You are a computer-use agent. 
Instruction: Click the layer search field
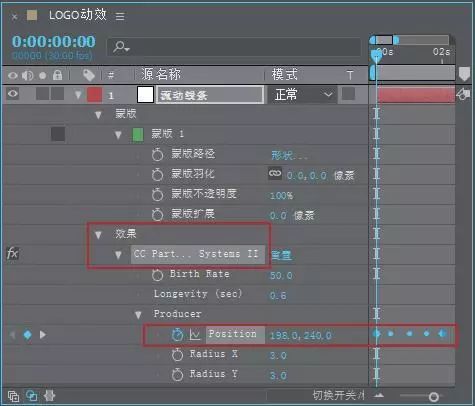pos(234,47)
